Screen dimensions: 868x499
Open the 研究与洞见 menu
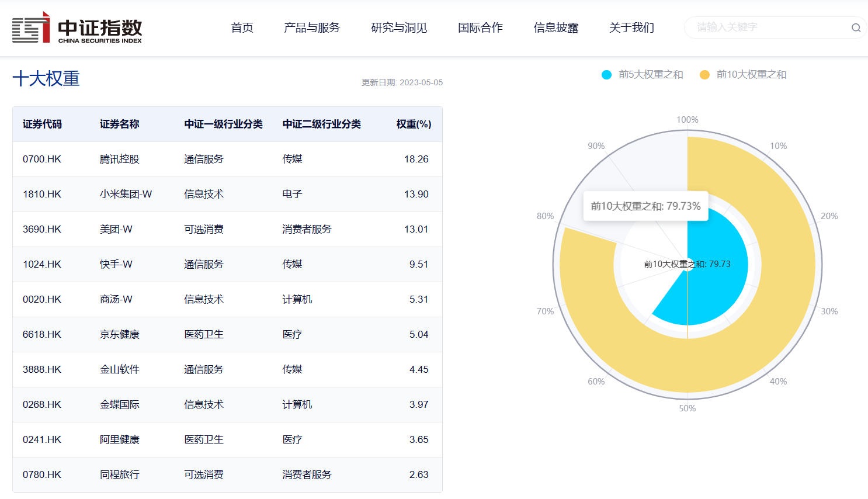[x=399, y=27]
